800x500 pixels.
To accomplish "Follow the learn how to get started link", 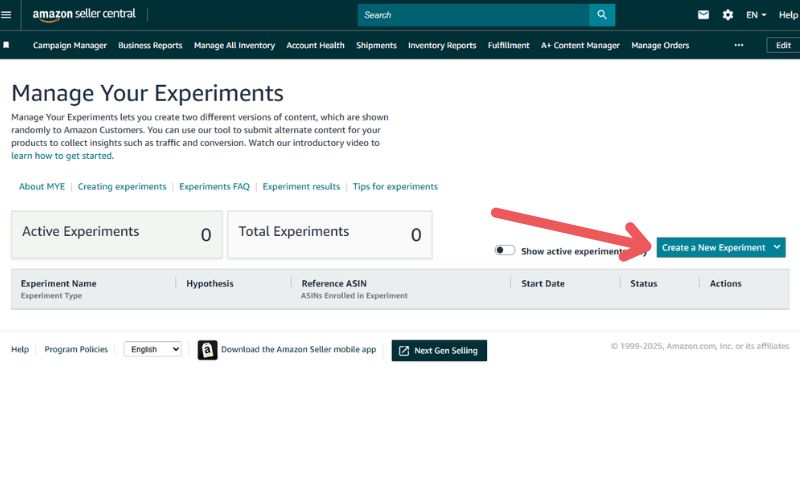I will pyautogui.click(x=62, y=156).
